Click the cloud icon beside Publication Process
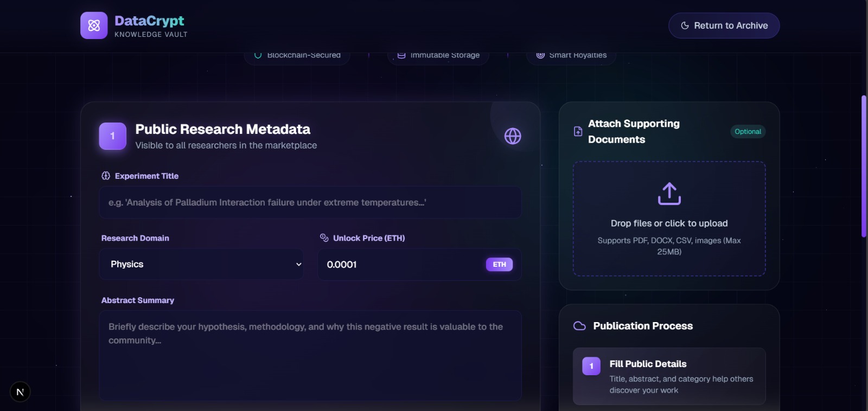 pos(579,326)
